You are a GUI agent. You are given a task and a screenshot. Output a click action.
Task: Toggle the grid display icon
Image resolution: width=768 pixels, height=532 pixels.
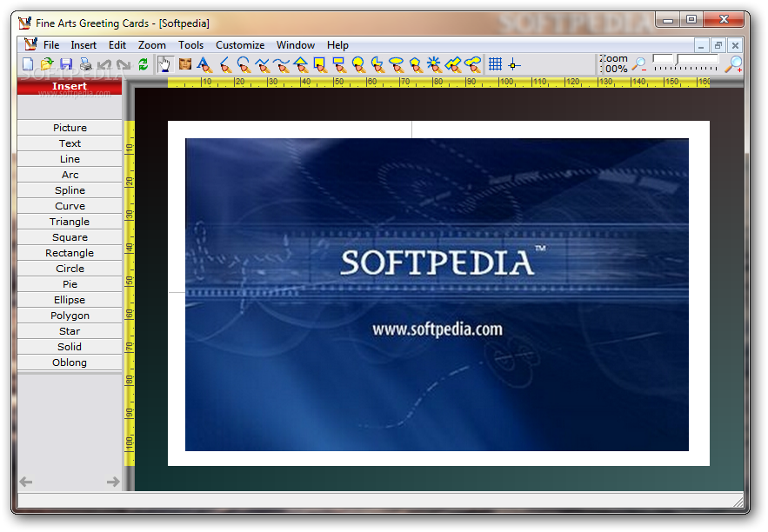tap(495, 64)
